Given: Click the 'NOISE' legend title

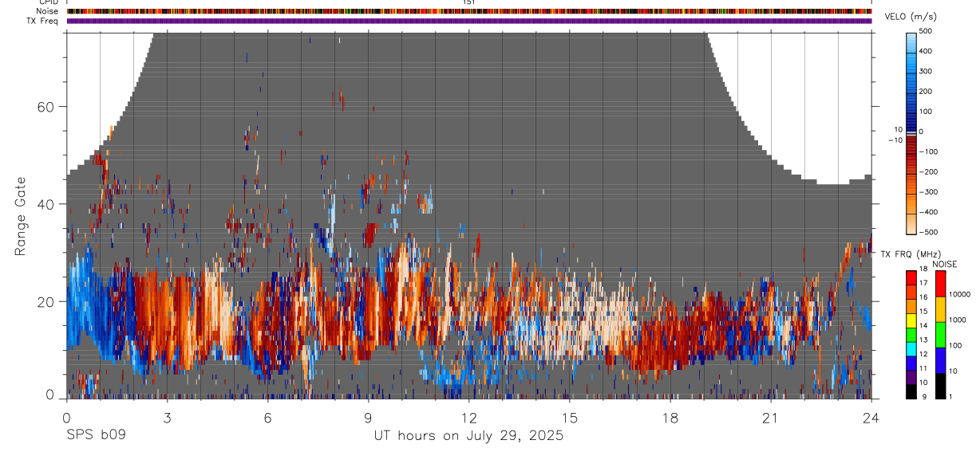Looking at the screenshot, I should 945,265.
